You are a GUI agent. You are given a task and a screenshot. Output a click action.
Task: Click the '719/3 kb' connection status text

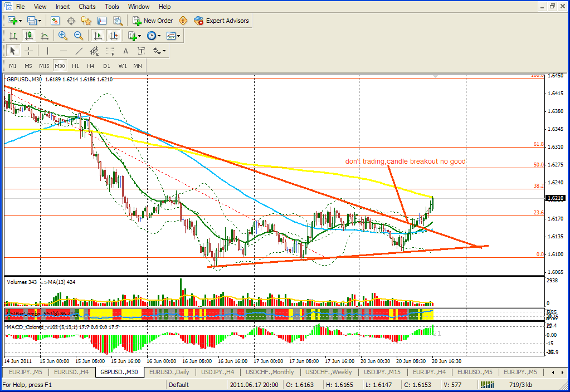click(x=520, y=384)
